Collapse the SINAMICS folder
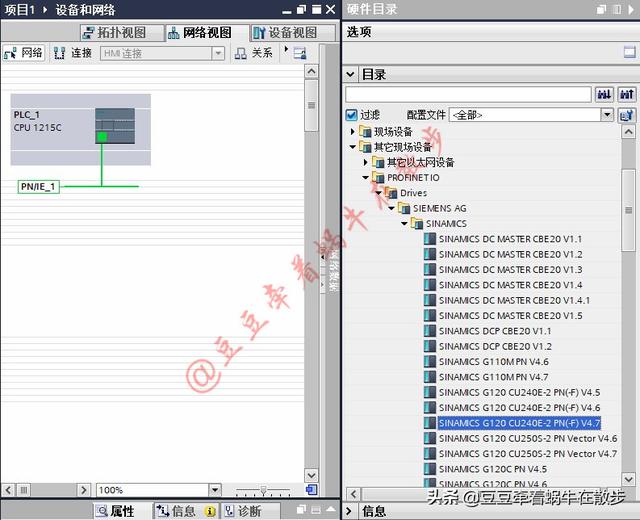 coord(405,224)
